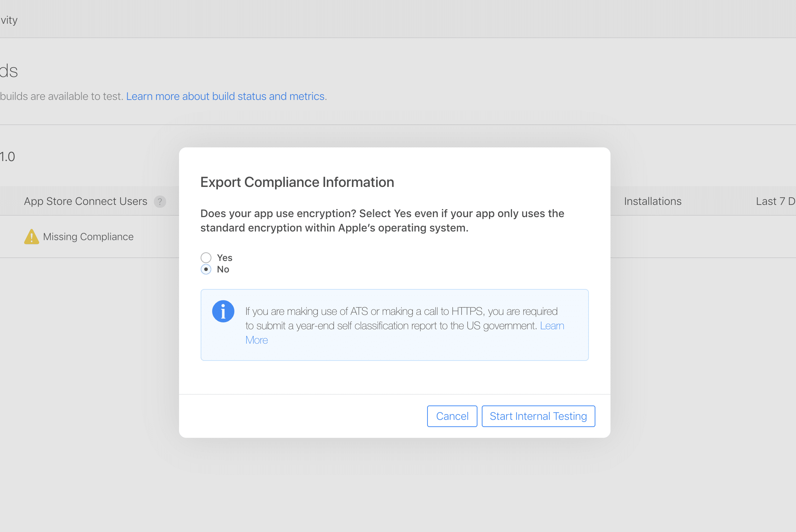Image resolution: width=796 pixels, height=532 pixels.
Task: Click the App Store Connect Users column header
Action: click(x=86, y=201)
